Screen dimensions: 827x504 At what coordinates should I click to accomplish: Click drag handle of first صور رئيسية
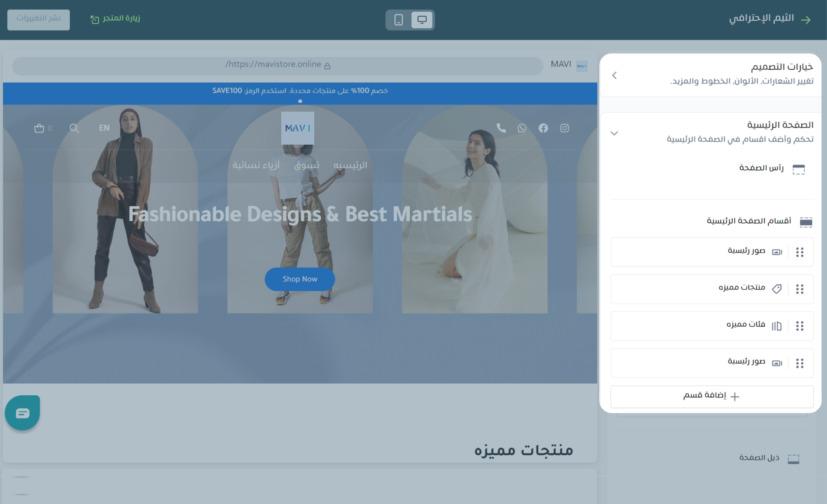(x=800, y=252)
